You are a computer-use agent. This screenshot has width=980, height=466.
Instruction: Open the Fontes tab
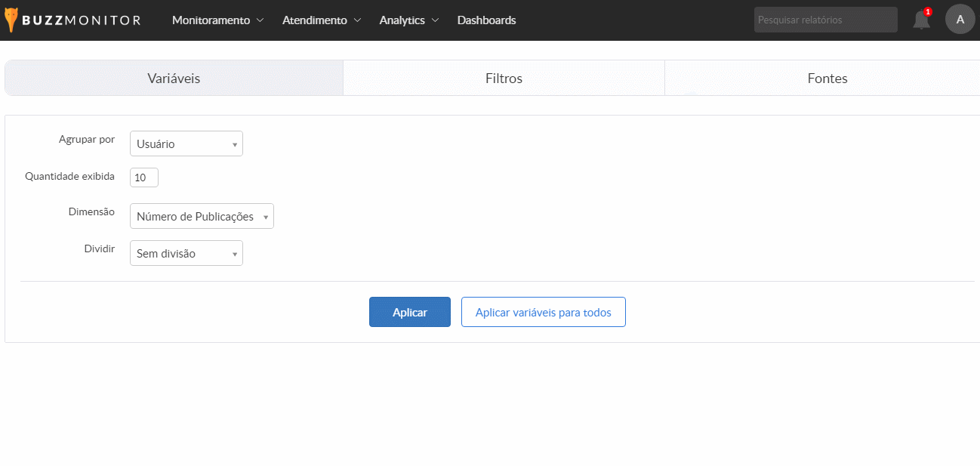[x=827, y=79]
